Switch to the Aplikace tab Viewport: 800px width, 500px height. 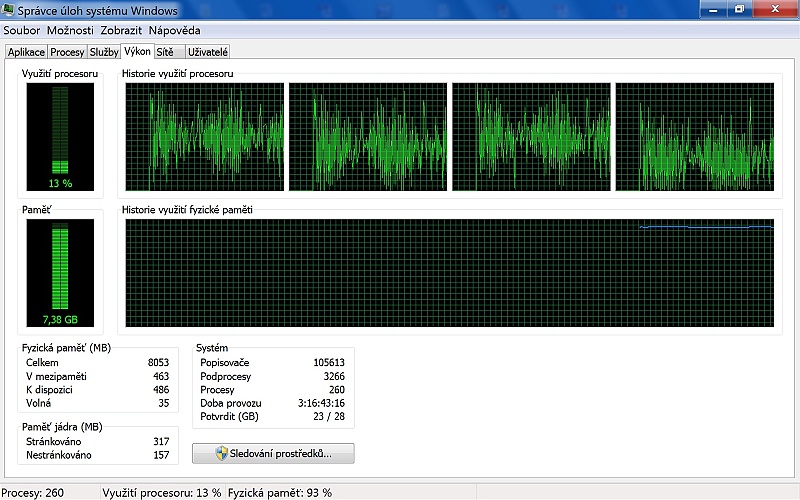[x=25, y=52]
